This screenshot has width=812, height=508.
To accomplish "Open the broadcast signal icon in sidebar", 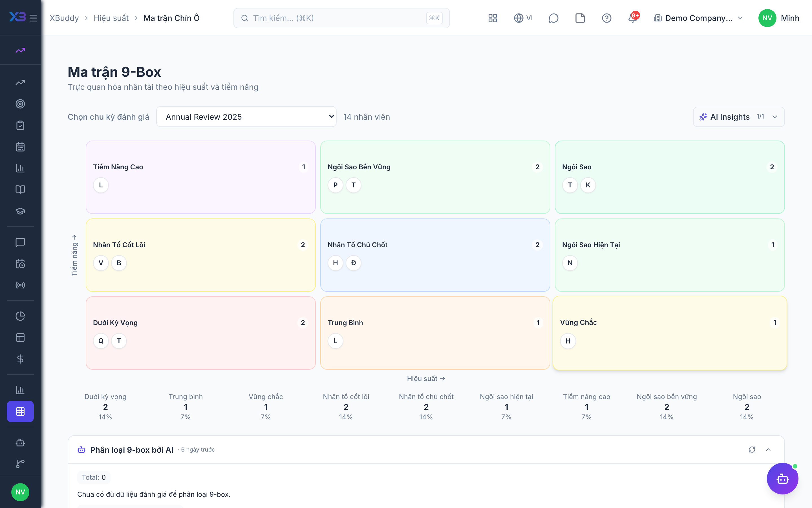I will coord(20,285).
